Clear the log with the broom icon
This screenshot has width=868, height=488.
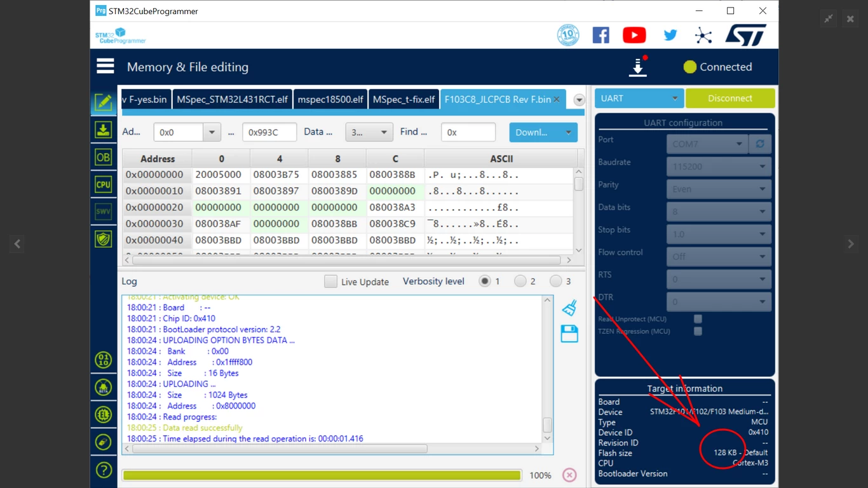pos(569,308)
